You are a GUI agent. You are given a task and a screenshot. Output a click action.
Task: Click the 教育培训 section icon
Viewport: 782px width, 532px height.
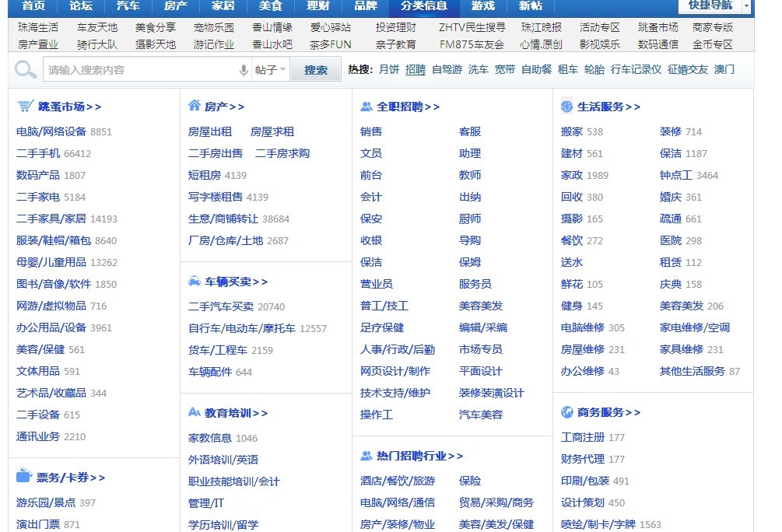[x=193, y=413]
